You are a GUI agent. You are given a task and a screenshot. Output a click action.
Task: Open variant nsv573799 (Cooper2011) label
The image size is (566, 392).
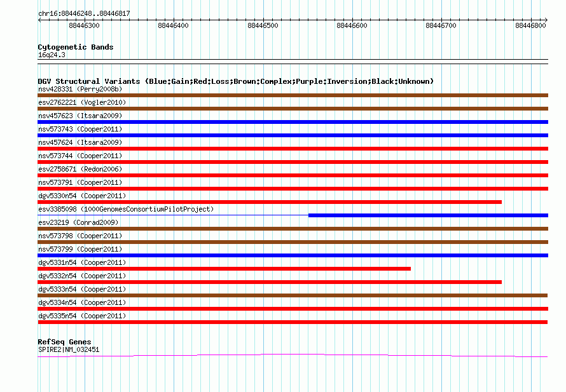80,249
